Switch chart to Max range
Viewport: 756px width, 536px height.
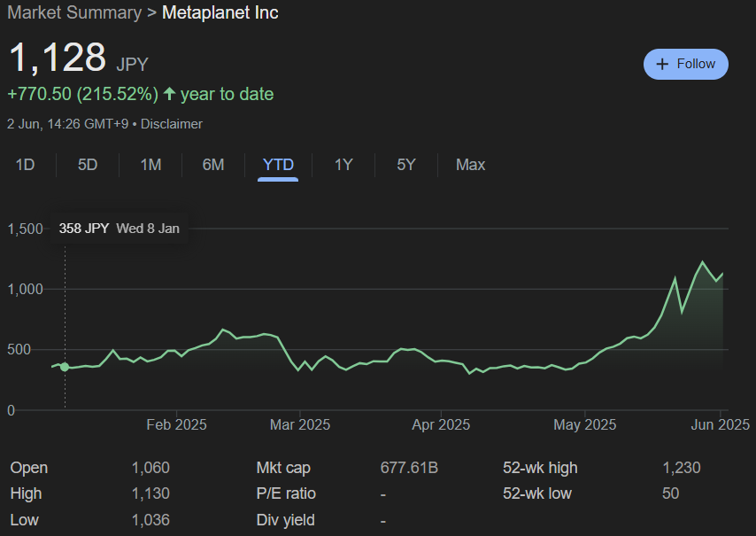471,165
